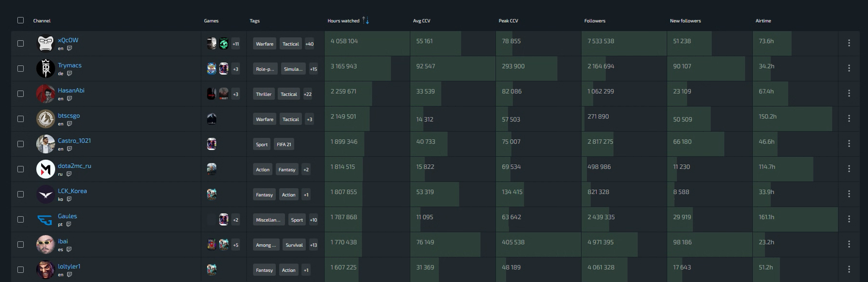Click the game icon in btscsgo row
Screen dimensions: 868x282
211,119
